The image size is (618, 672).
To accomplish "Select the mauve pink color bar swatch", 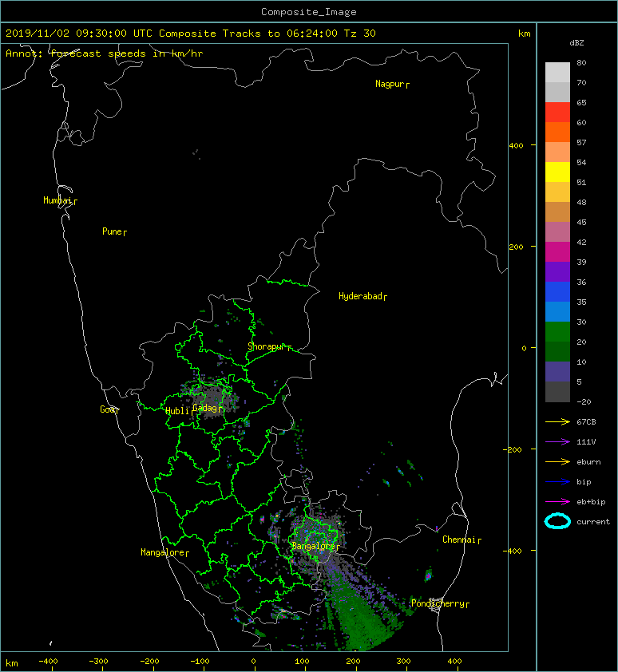I will coord(557,232).
